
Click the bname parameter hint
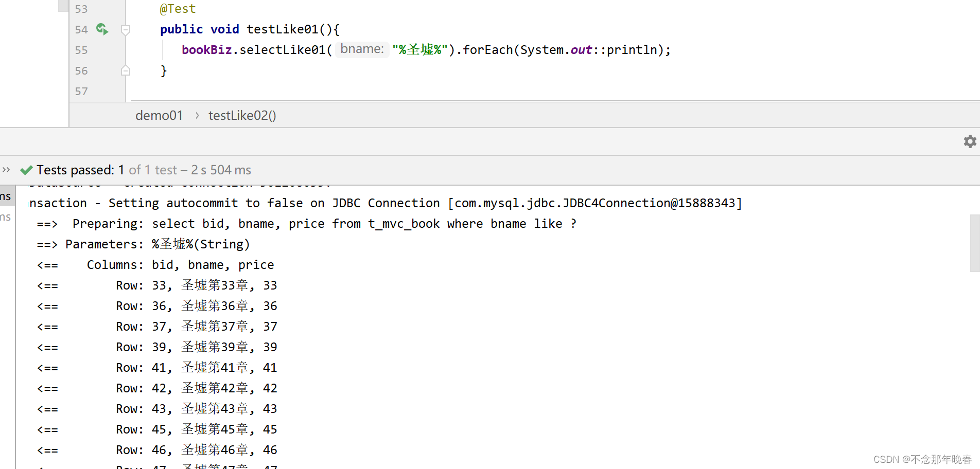362,49
